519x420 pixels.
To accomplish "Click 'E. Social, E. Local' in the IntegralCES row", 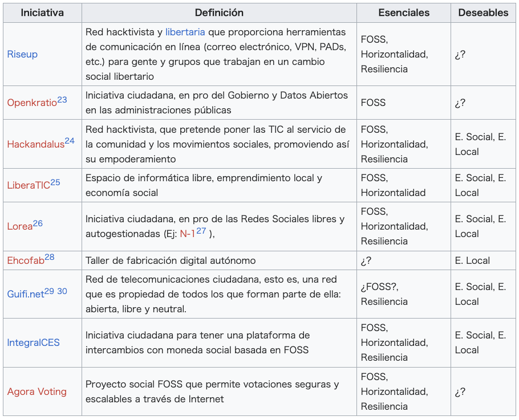I will (483, 343).
